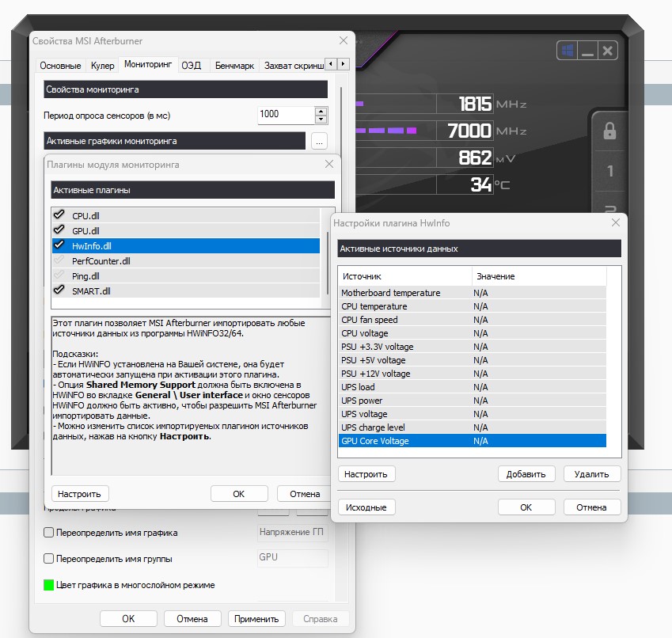672x638 pixels.
Task: Click 'Исходные' to restore defaults
Action: point(366,507)
